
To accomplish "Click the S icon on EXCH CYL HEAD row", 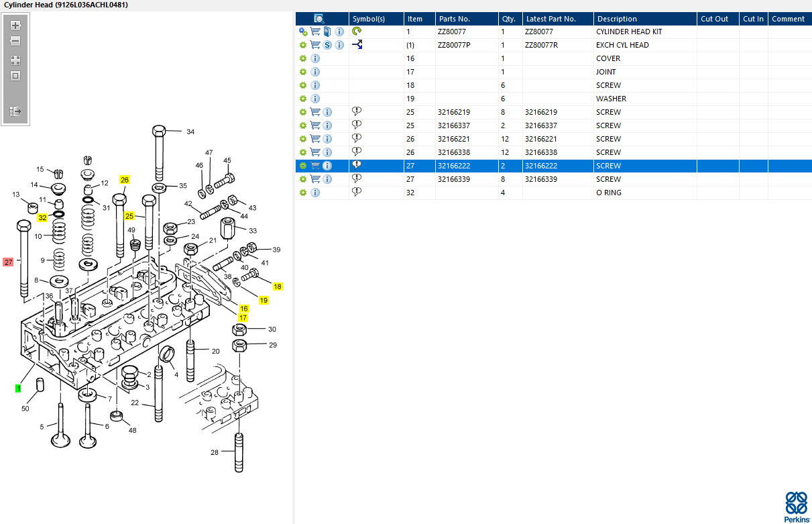I will 327,45.
